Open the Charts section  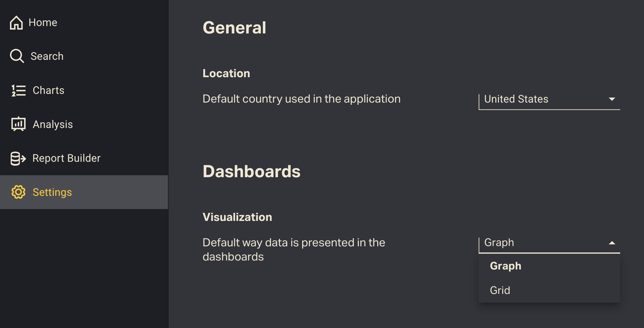(x=49, y=90)
